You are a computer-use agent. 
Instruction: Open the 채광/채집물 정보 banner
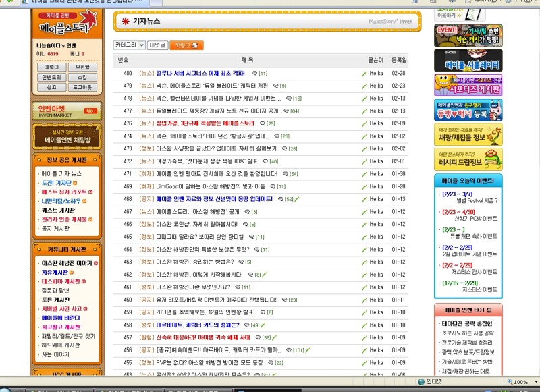click(468, 134)
